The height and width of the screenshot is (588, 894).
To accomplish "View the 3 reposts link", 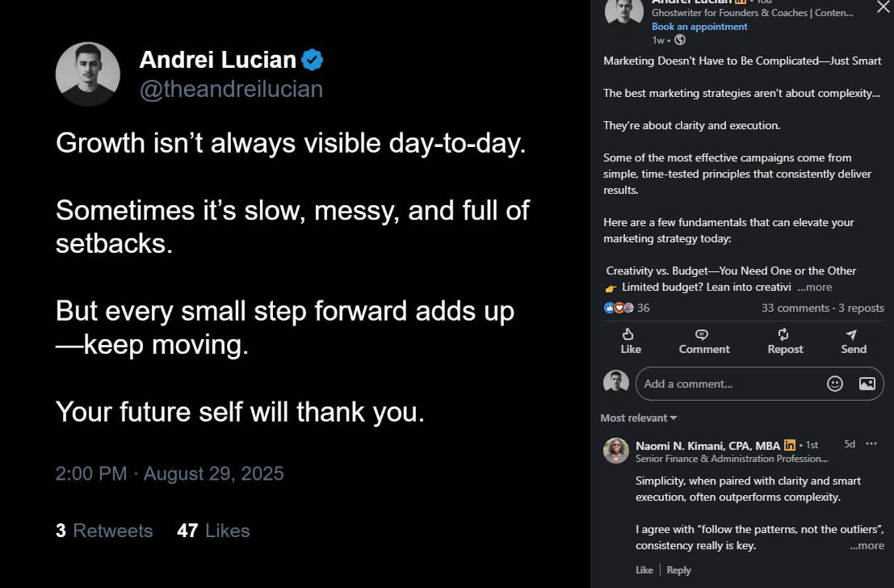I will [861, 308].
